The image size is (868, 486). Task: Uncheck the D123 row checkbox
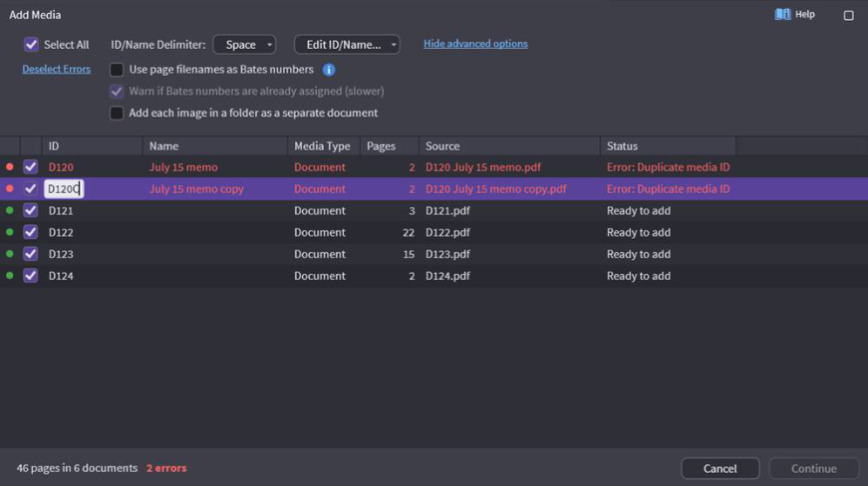[31, 254]
